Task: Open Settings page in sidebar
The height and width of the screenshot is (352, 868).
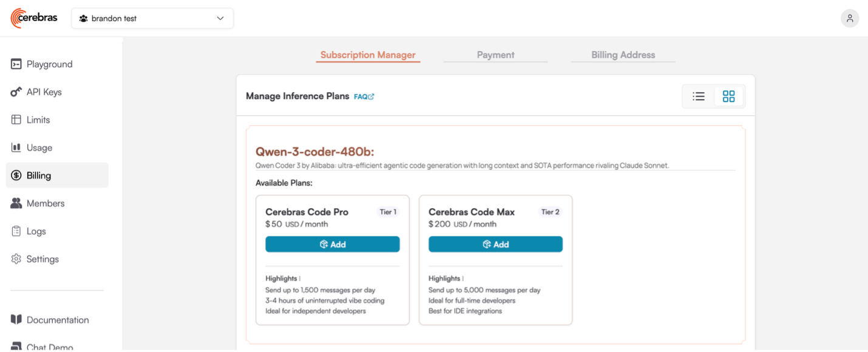Action: pos(57,259)
